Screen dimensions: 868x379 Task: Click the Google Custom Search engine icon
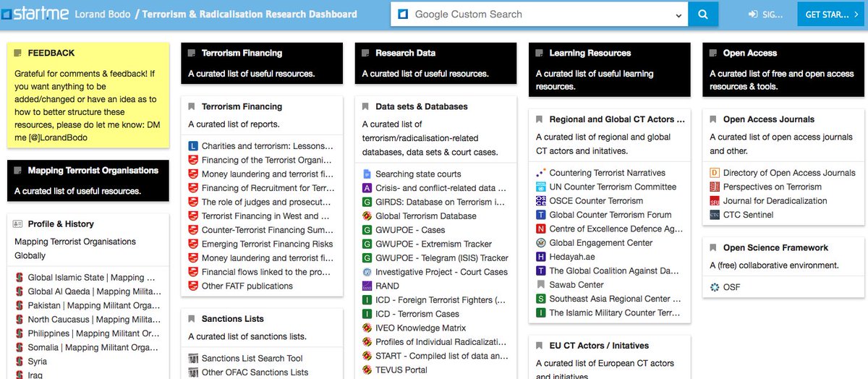[x=403, y=14]
